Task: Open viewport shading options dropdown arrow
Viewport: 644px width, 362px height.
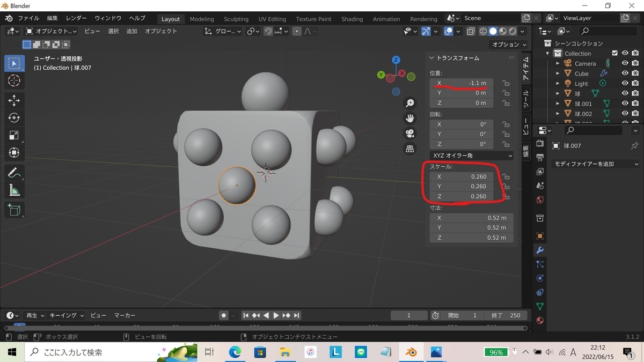Action: tap(523, 31)
